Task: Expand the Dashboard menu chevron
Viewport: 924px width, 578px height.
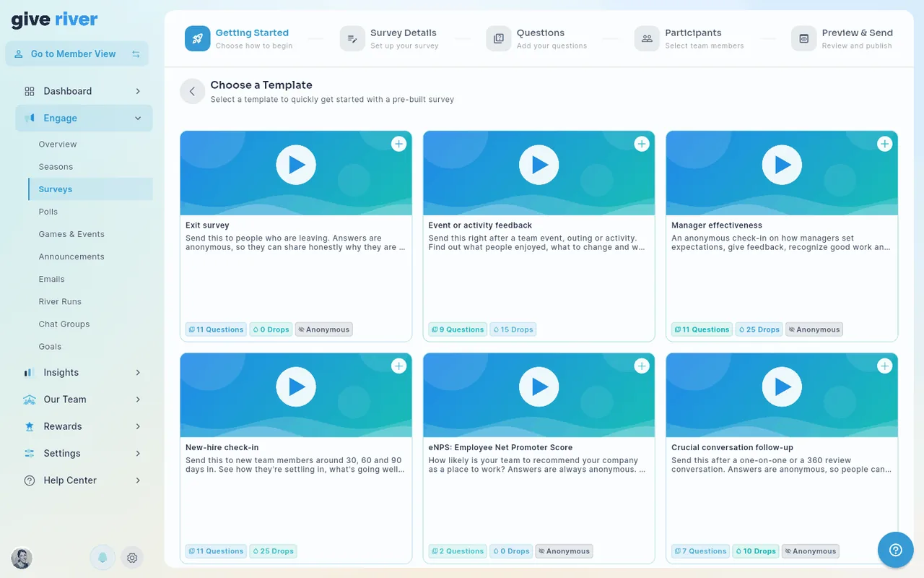Action: pos(138,91)
